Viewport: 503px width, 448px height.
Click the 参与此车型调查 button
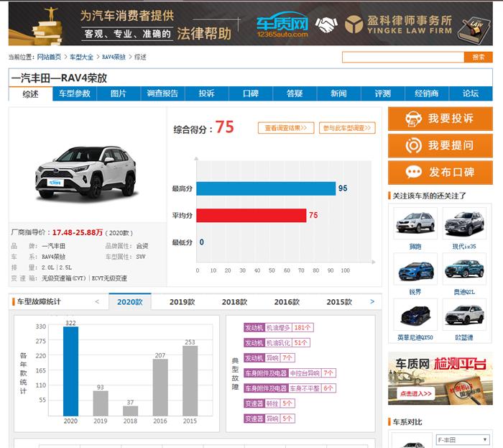(x=347, y=128)
